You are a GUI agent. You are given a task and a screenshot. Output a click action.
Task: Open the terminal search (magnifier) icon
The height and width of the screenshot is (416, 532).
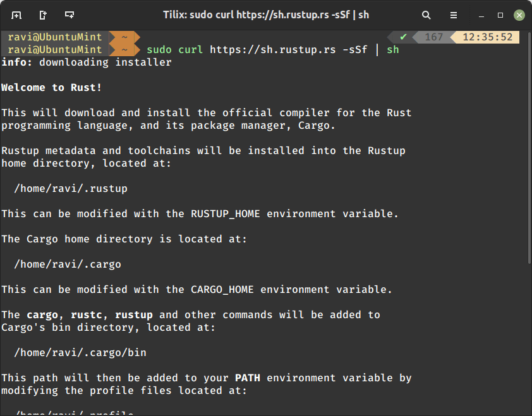[x=426, y=15]
